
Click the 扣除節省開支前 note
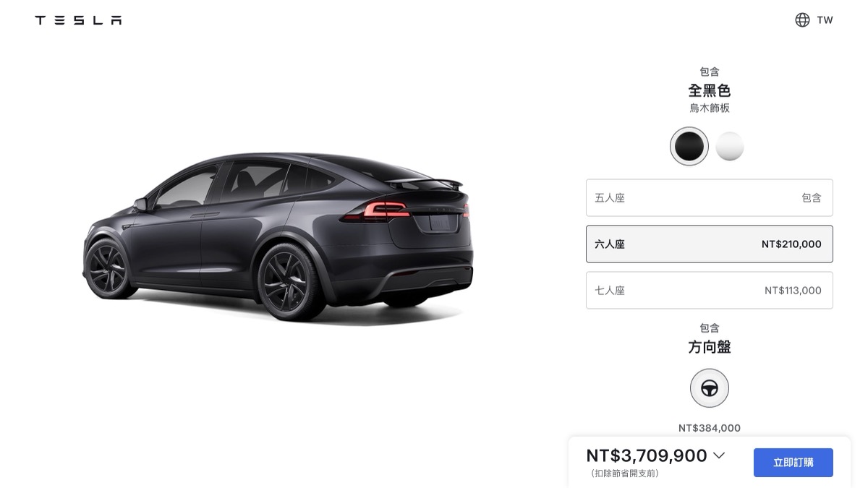click(x=625, y=474)
